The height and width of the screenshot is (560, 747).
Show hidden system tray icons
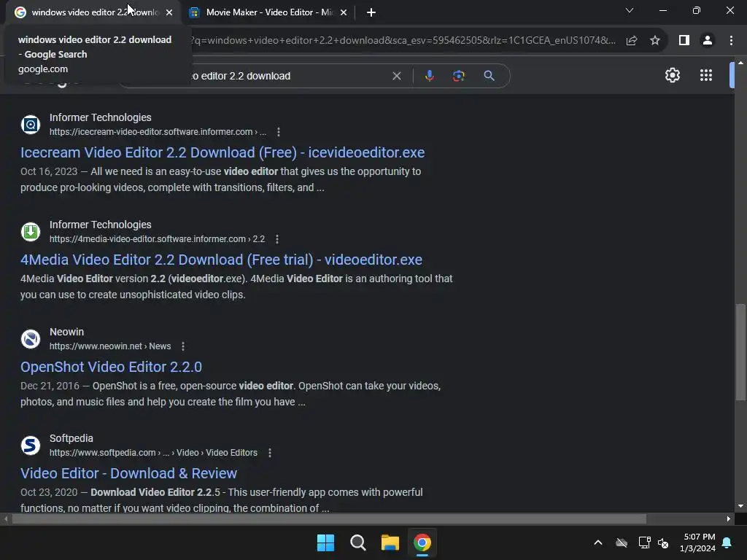[598, 542]
